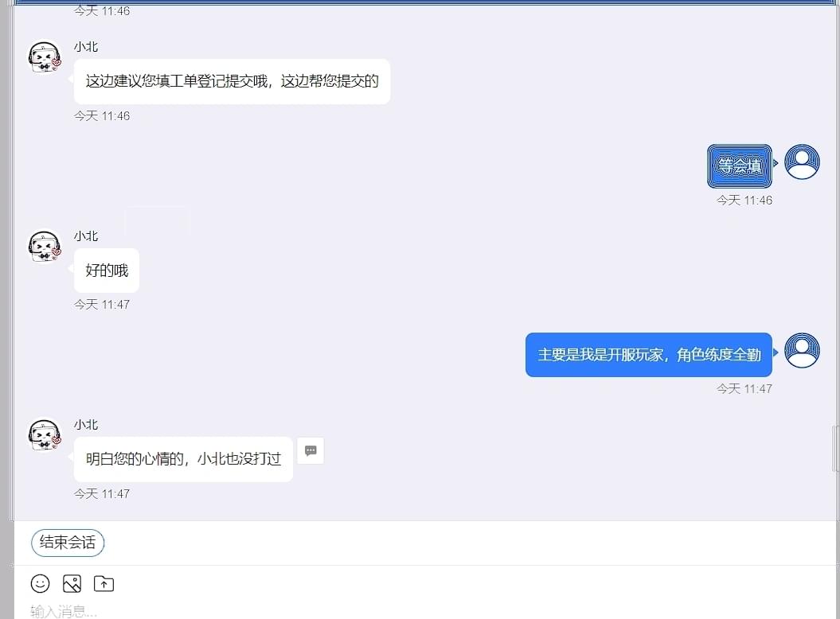
Task: Click the 今天 11:47 timestamp under 开服玩家 message
Action: (744, 389)
